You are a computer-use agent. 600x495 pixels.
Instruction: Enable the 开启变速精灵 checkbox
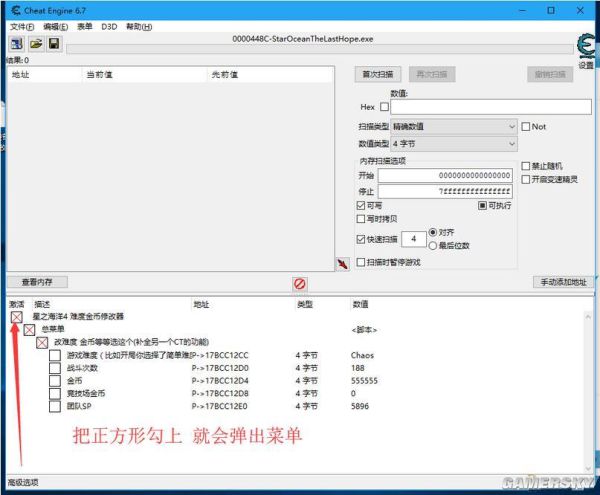(x=526, y=179)
